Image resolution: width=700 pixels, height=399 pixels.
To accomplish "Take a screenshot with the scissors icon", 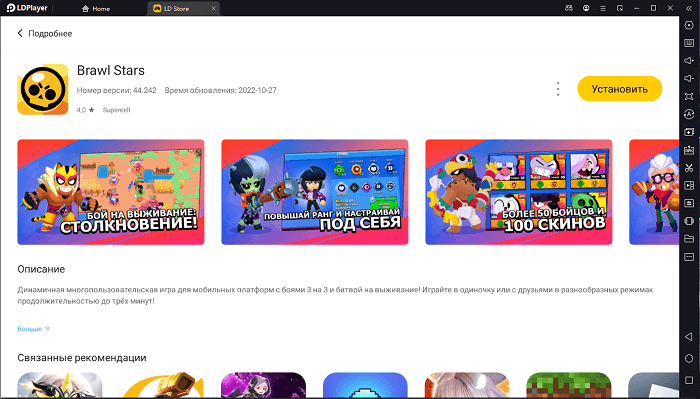I will click(689, 168).
